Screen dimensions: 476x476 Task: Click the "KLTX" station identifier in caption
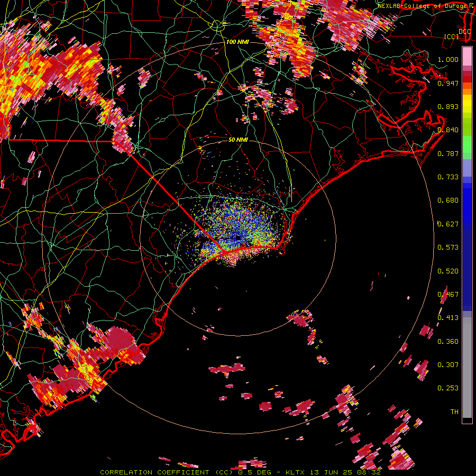(x=295, y=472)
